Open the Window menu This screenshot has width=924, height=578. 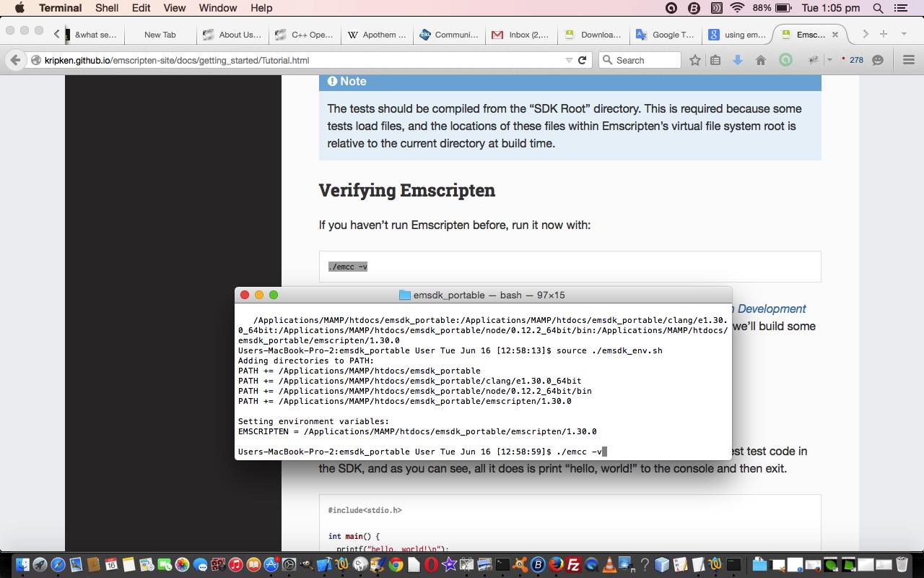(x=217, y=8)
